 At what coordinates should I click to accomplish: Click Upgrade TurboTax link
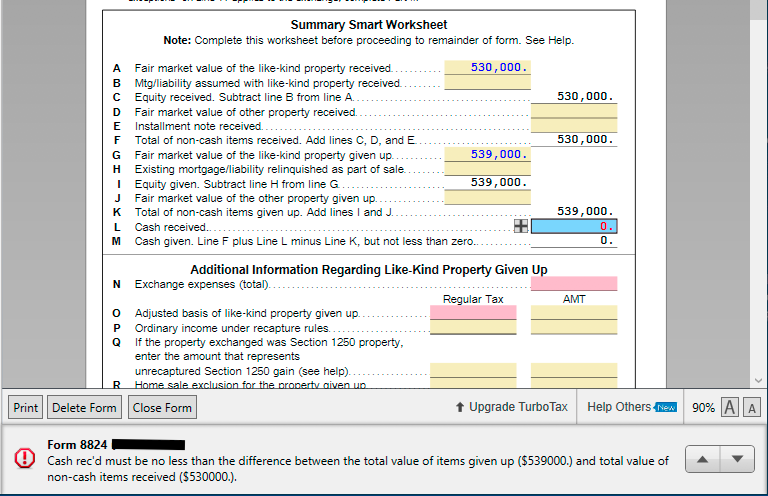click(511, 407)
